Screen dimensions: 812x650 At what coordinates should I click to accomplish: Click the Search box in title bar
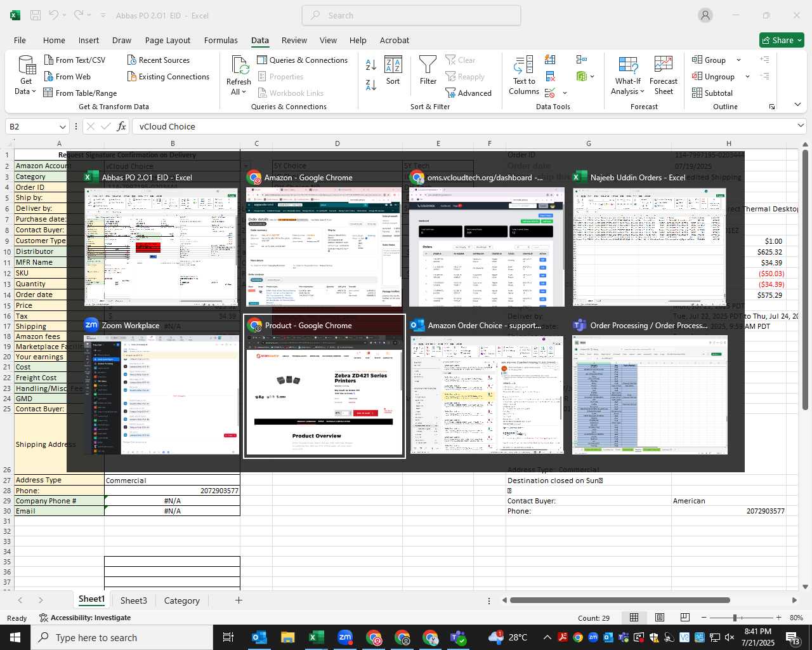411,15
